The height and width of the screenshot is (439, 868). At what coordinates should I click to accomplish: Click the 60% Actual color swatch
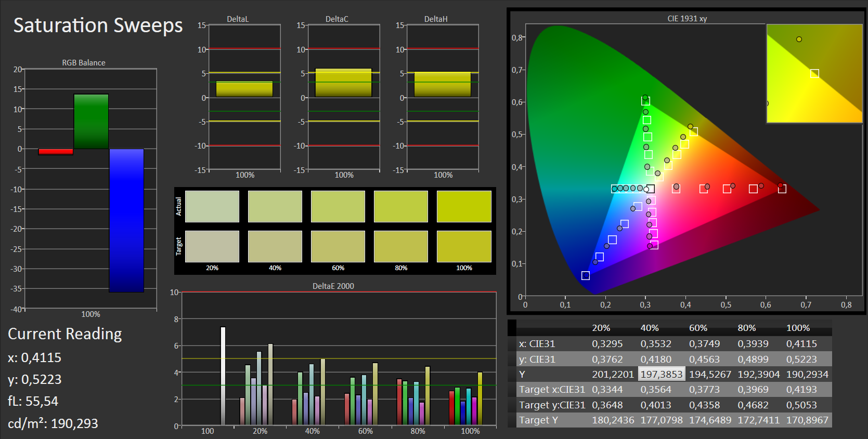click(x=338, y=206)
